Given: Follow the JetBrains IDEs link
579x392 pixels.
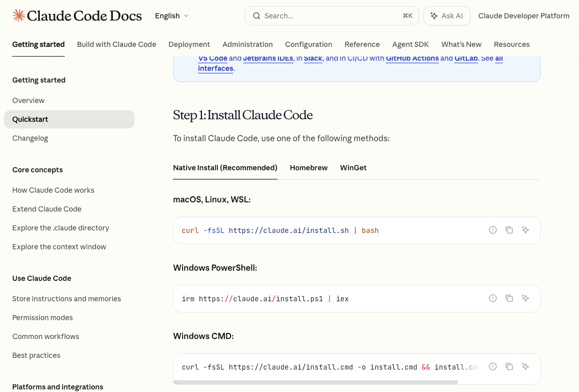Looking at the screenshot, I should pos(268,58).
